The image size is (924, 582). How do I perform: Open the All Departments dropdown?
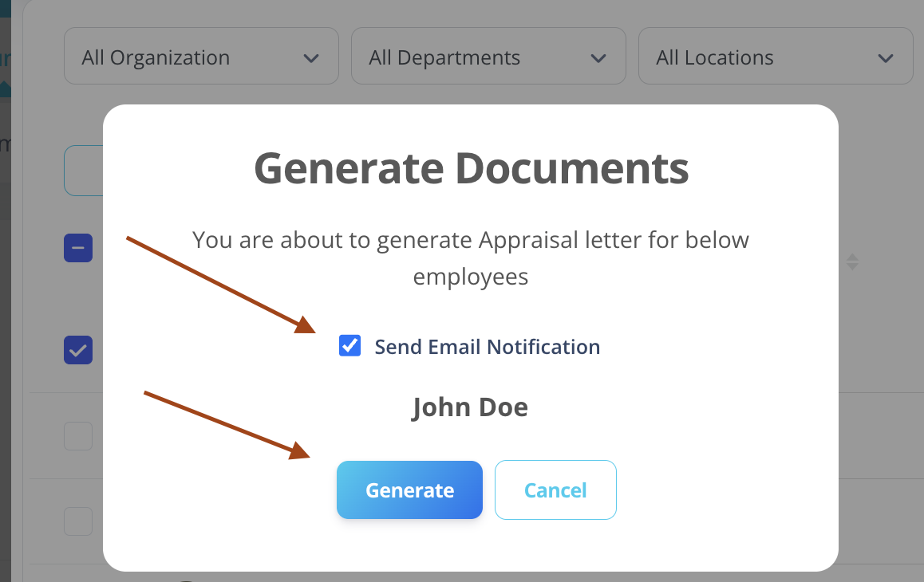point(488,56)
